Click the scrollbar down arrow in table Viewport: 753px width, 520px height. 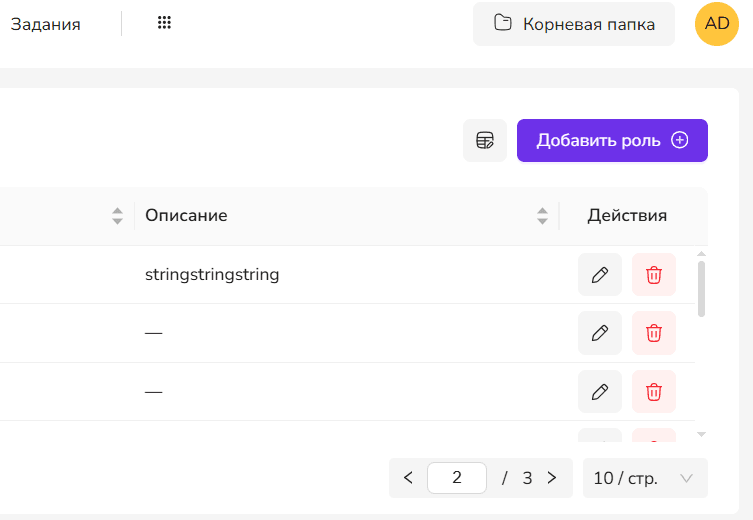[x=701, y=434]
